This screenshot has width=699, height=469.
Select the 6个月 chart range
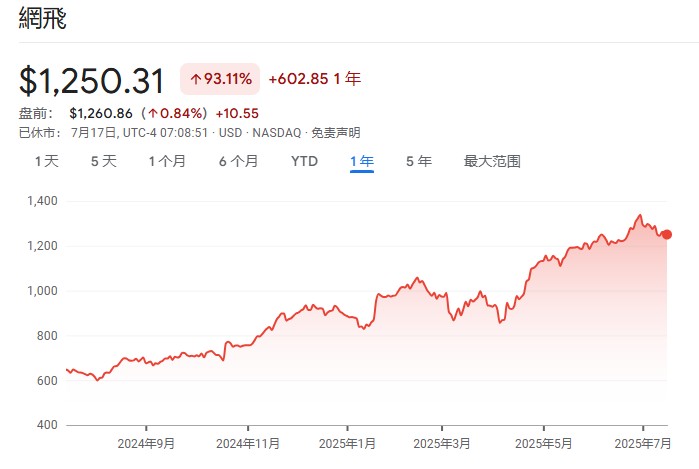point(238,161)
